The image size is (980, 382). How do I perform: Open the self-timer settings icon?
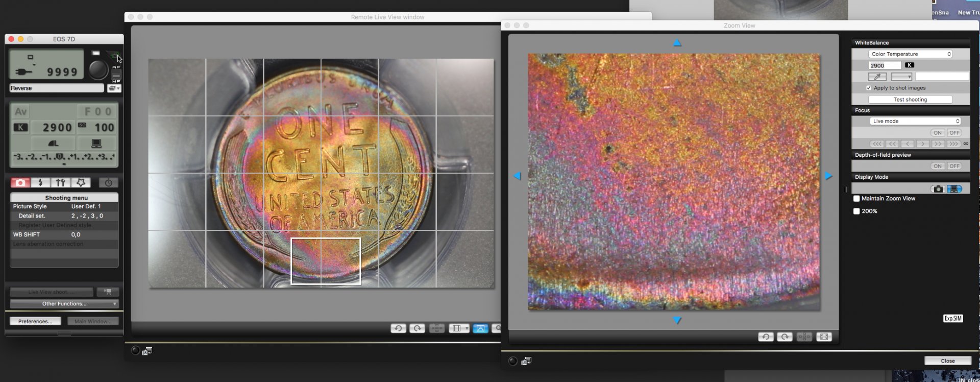pos(108,183)
